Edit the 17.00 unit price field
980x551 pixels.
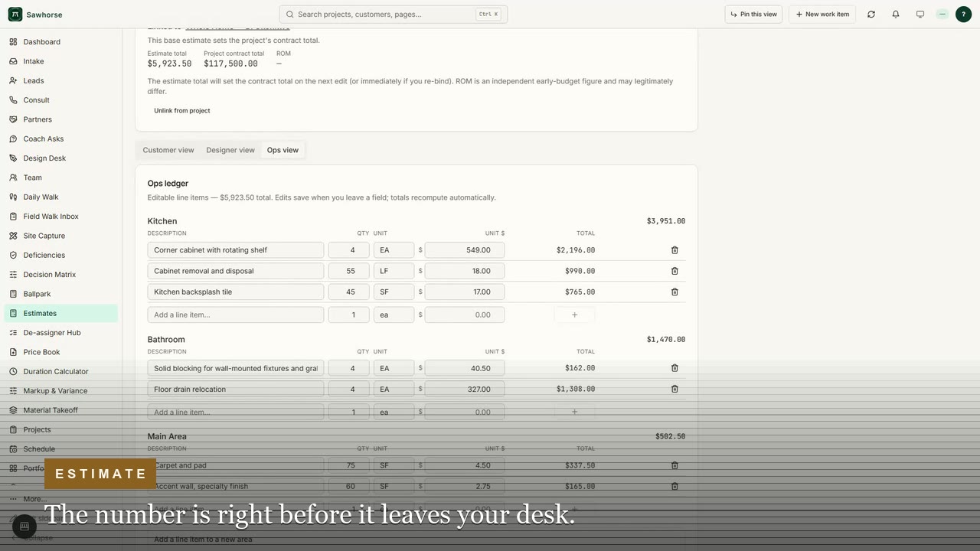[x=465, y=292]
